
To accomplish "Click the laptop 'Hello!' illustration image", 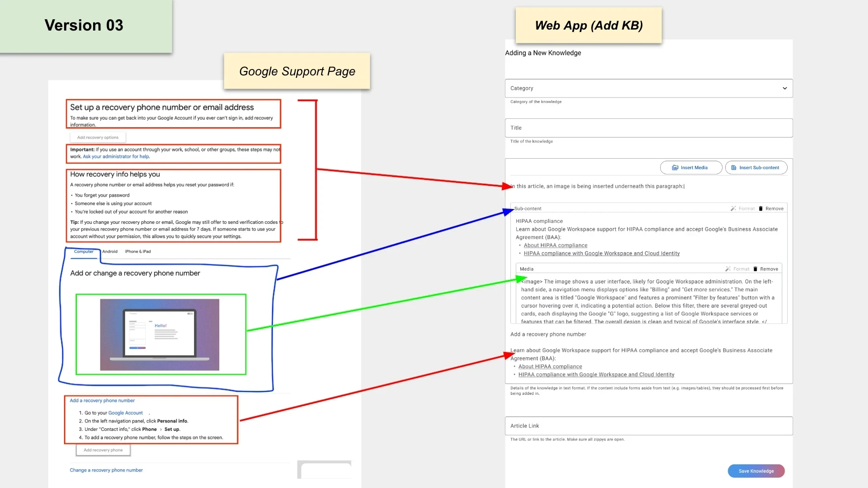I will point(160,335).
